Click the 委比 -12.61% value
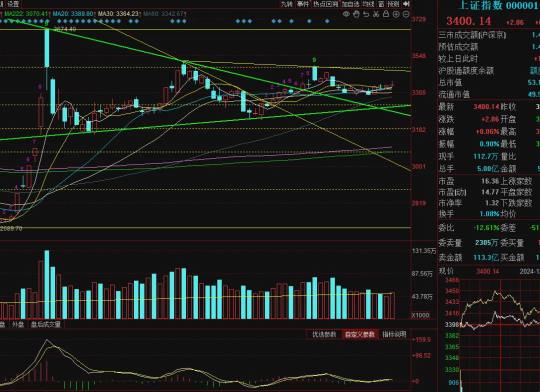Screen dimensions: 540x392 tap(486, 227)
